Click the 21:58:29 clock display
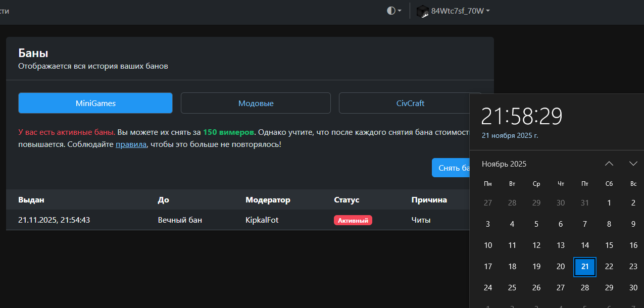This screenshot has height=308, width=644. tap(521, 117)
